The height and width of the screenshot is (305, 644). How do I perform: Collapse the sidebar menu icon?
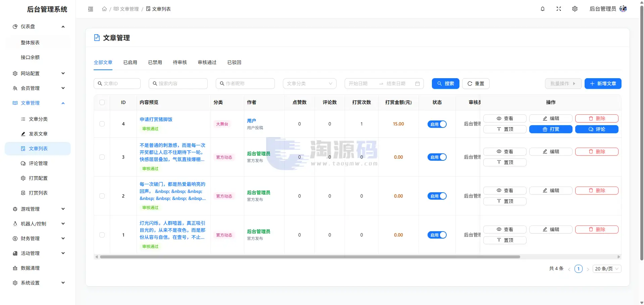(x=91, y=9)
